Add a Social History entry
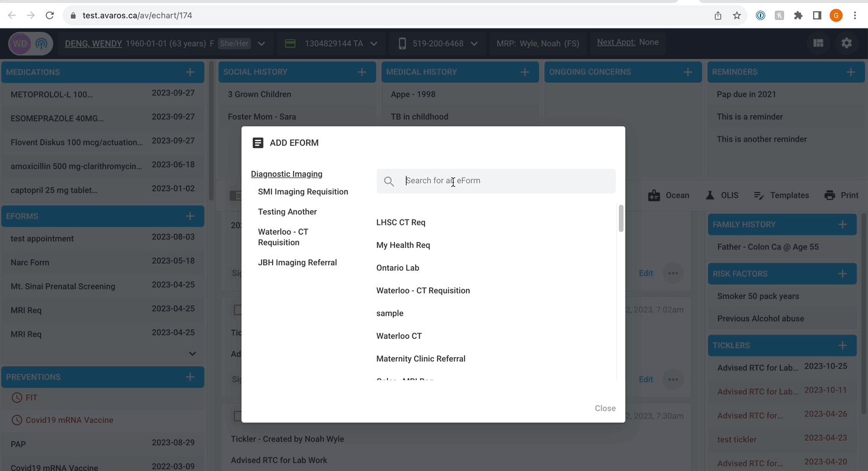The height and width of the screenshot is (471, 868). tap(362, 72)
